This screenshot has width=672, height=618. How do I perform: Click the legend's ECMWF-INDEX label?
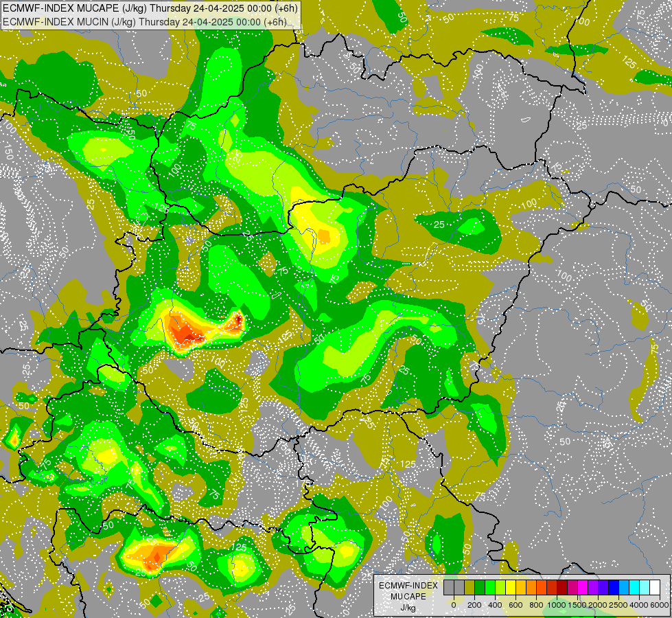point(408,586)
